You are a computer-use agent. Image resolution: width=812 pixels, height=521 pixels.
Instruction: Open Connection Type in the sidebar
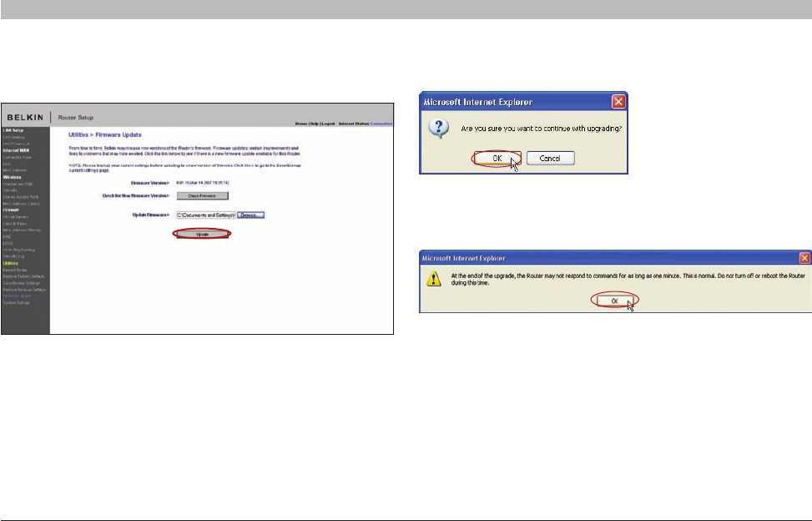(x=17, y=158)
